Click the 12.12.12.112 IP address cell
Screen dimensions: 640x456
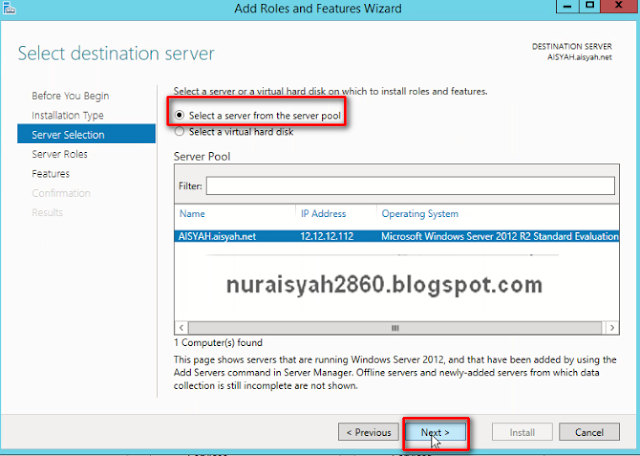coord(327,236)
